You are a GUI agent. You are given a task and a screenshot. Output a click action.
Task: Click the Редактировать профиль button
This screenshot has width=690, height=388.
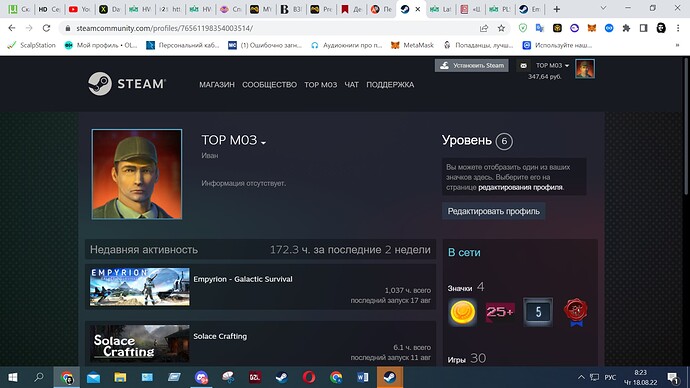pos(493,211)
